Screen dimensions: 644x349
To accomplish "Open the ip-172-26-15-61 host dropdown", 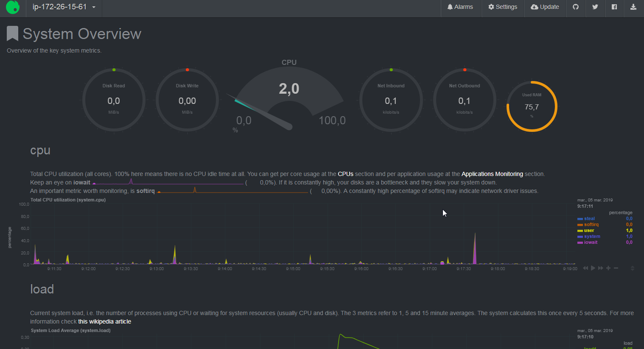I will pos(64,7).
